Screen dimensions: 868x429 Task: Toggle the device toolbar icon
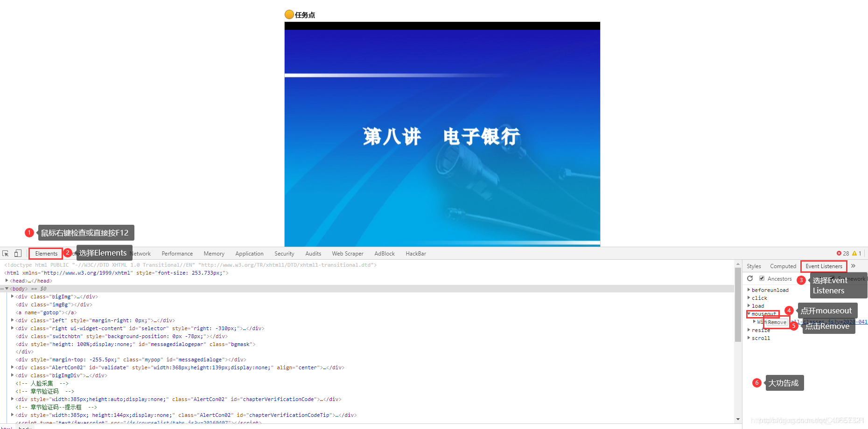18,253
